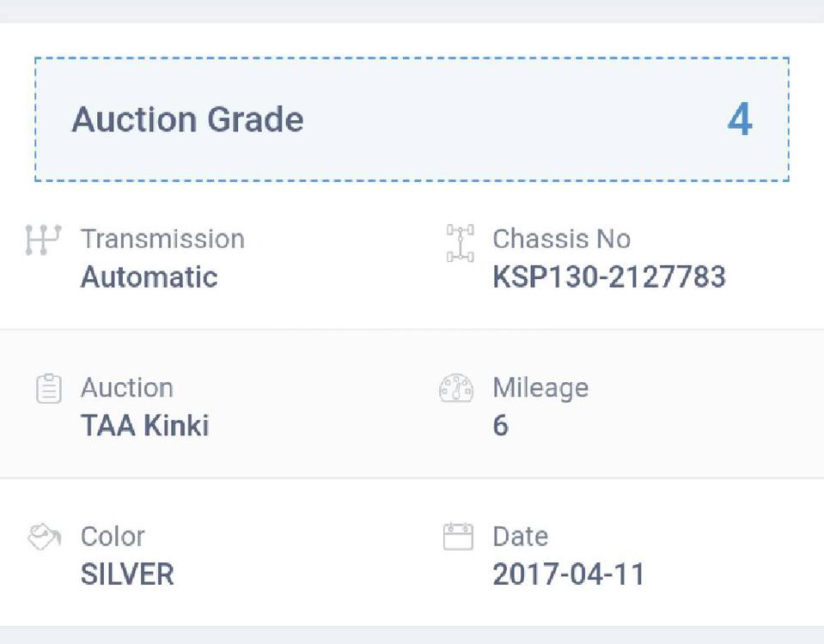Viewport: 824px width, 644px height.
Task: Click the date calendar icon
Action: coord(458,537)
